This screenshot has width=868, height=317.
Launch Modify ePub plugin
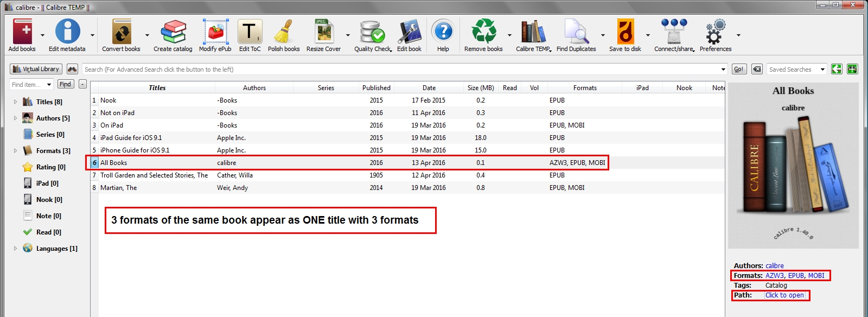click(x=215, y=31)
